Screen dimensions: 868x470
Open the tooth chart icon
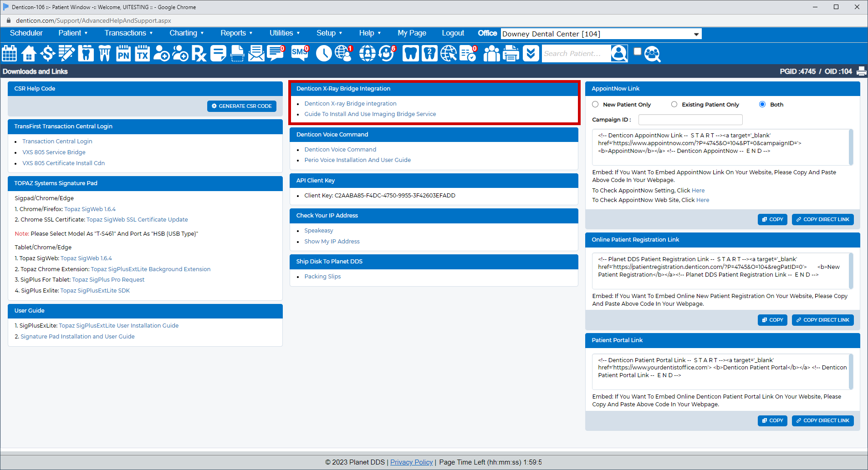(x=86, y=53)
